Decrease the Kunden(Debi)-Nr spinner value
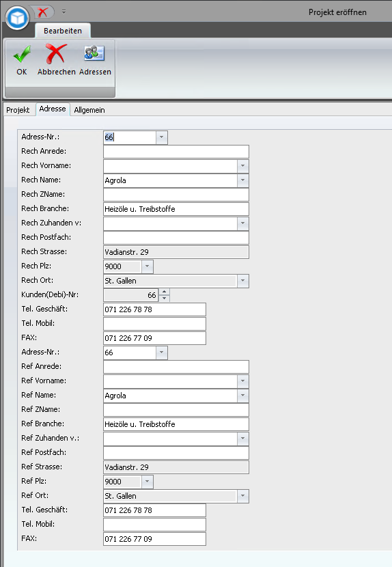The height and width of the screenshot is (567, 392). (164, 299)
